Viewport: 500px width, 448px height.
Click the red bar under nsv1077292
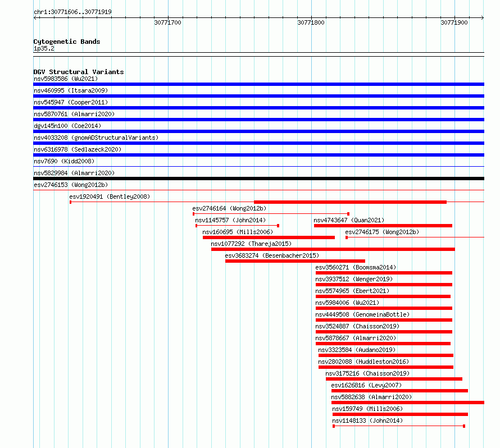coord(333,249)
